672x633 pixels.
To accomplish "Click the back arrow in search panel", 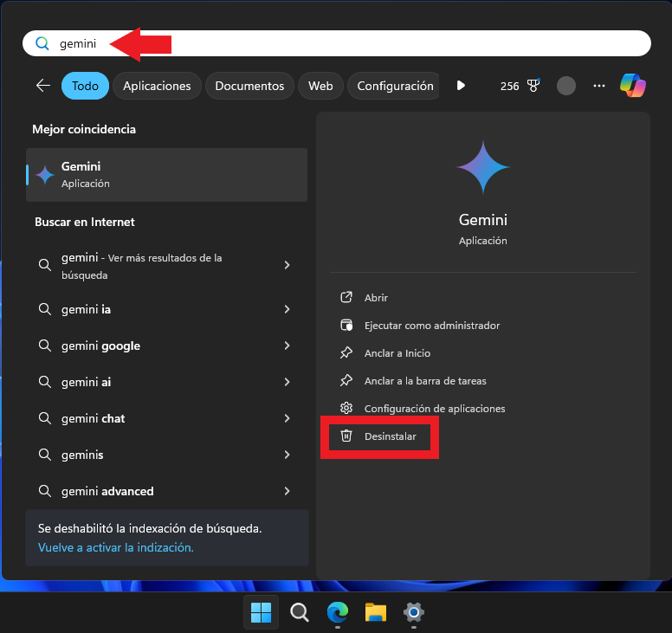I will (x=42, y=86).
